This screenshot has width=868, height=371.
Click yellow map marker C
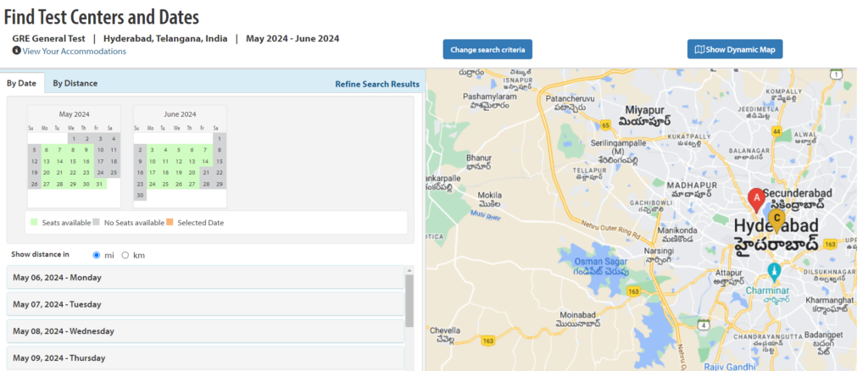point(776,219)
